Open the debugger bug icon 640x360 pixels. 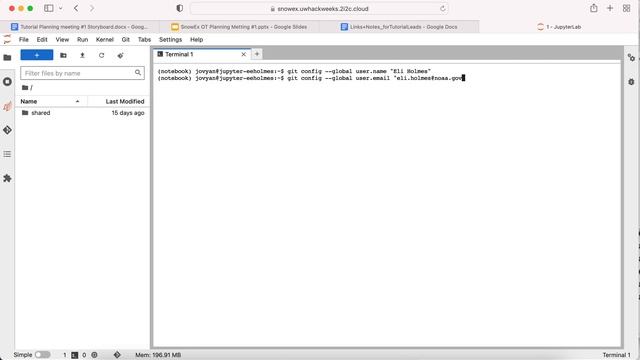(x=631, y=82)
